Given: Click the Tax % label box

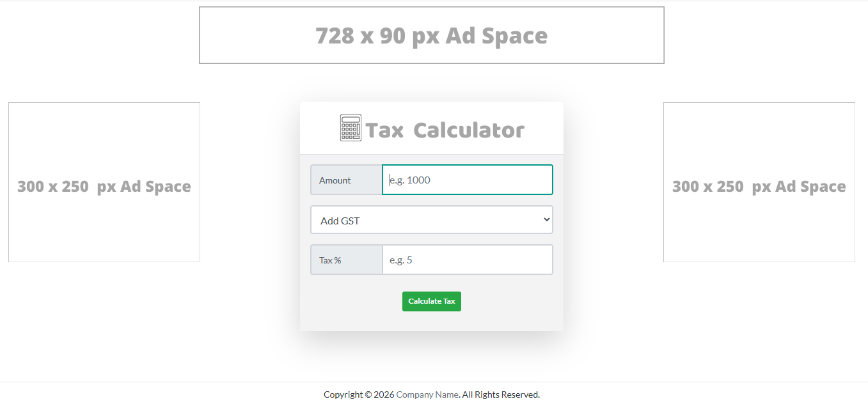Looking at the screenshot, I should tap(346, 260).
